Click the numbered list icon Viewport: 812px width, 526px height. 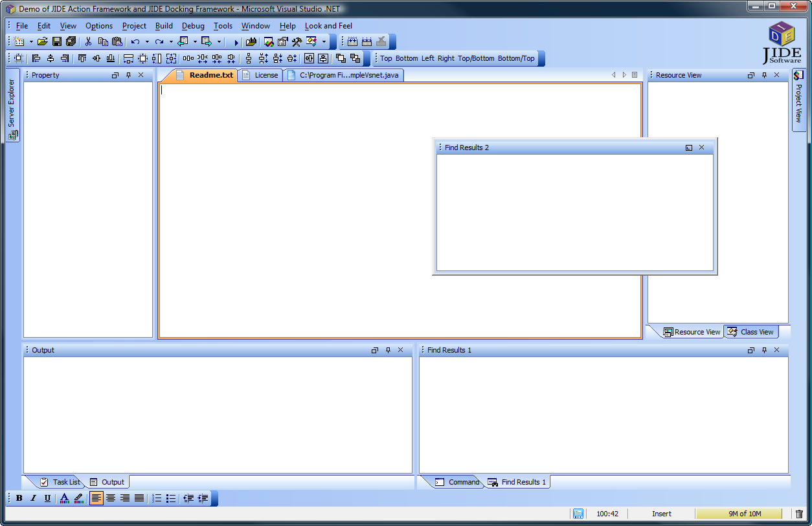pyautogui.click(x=157, y=498)
